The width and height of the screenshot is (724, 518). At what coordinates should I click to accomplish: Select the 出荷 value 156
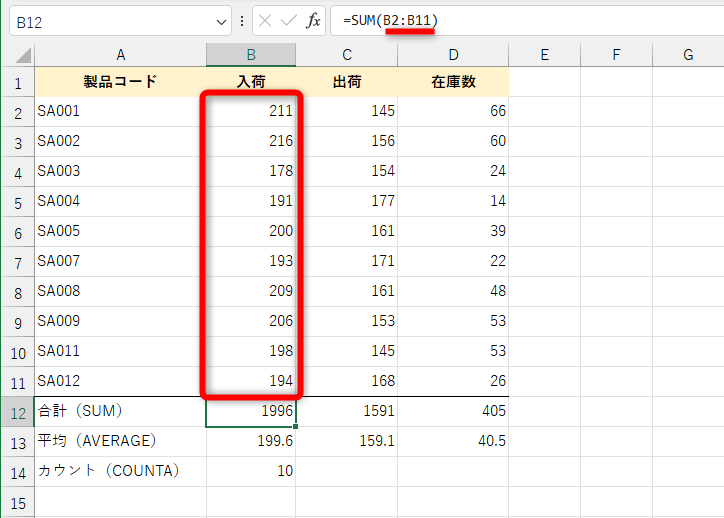coord(347,141)
